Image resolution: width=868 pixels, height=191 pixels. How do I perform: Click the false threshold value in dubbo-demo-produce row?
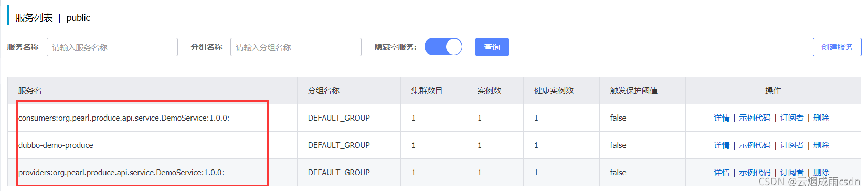[x=618, y=145]
